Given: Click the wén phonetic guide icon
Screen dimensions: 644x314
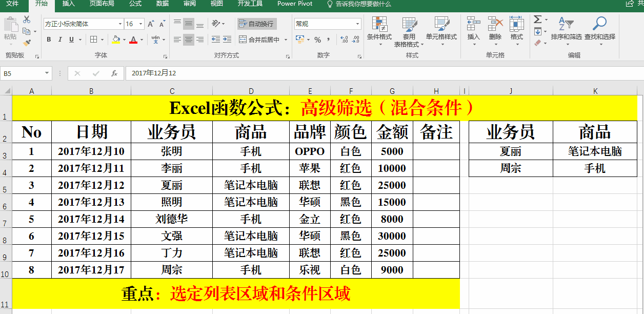Looking at the screenshot, I should [155, 40].
